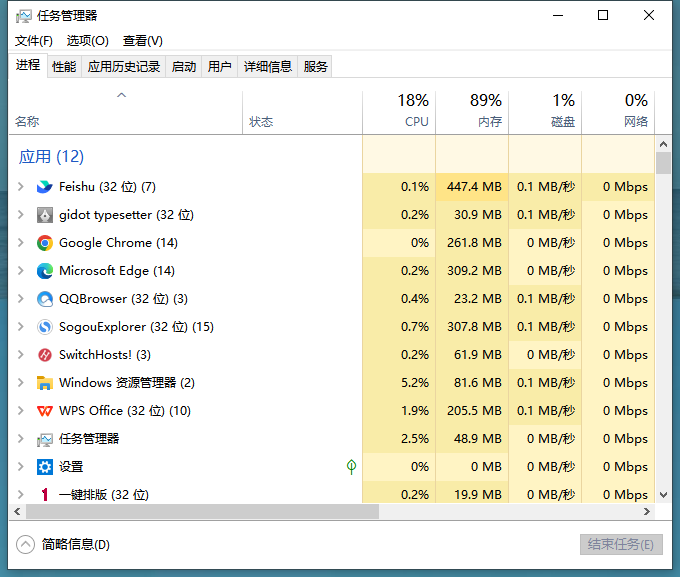
Task: Click the SwitchHosts! icon
Action: pos(45,355)
